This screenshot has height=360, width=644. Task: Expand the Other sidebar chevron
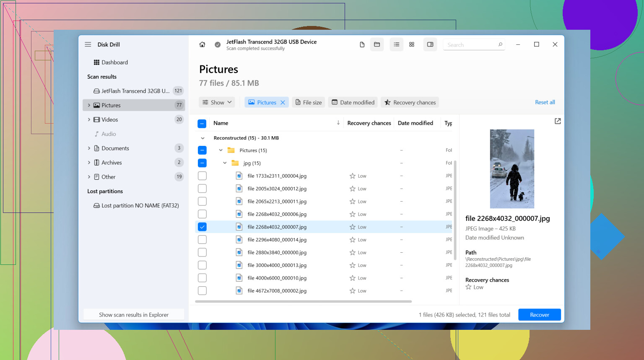pyautogui.click(x=89, y=177)
